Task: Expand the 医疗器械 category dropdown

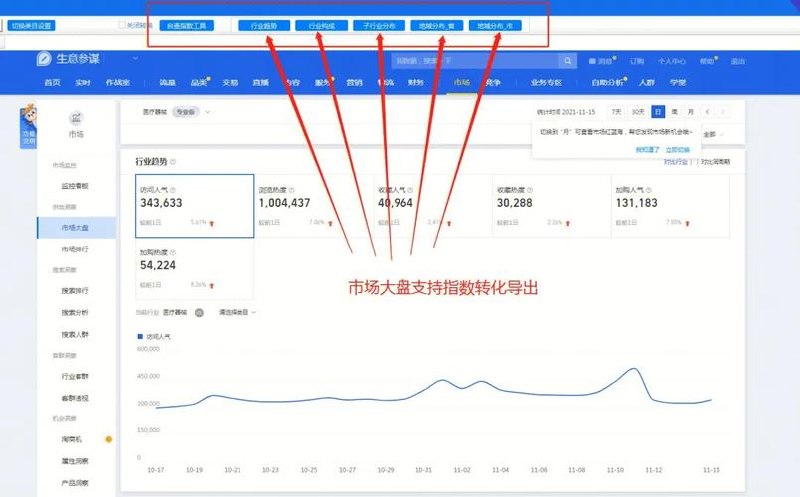Action: pos(208,112)
